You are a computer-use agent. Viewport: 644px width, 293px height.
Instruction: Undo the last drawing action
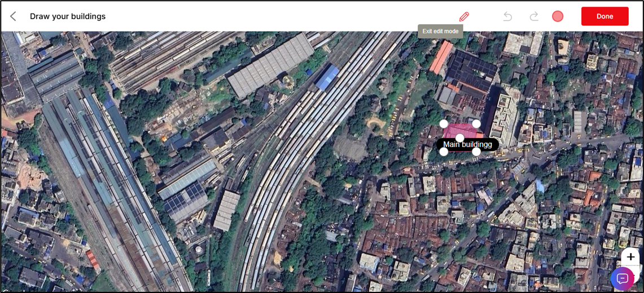coord(507,16)
